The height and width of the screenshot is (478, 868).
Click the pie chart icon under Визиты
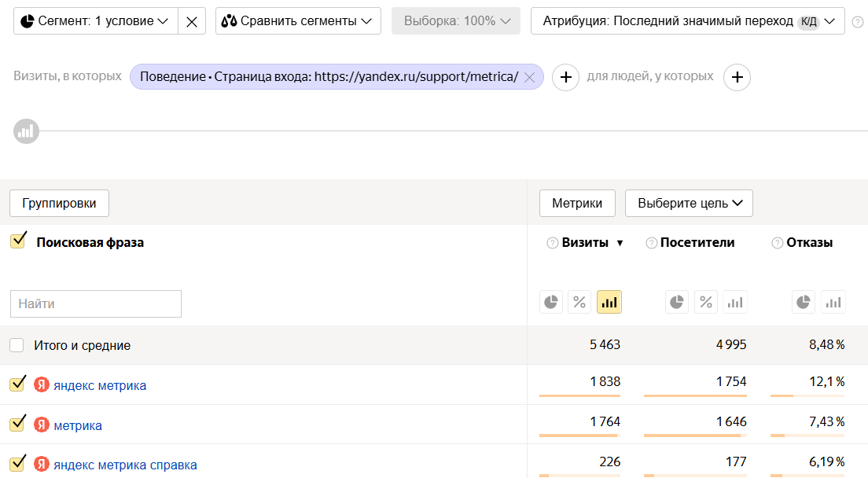552,302
